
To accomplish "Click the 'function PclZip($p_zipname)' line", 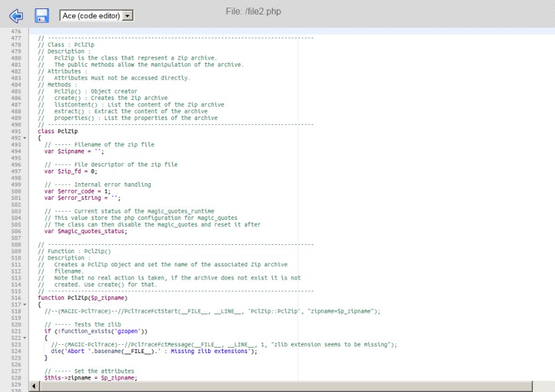I will [83, 298].
